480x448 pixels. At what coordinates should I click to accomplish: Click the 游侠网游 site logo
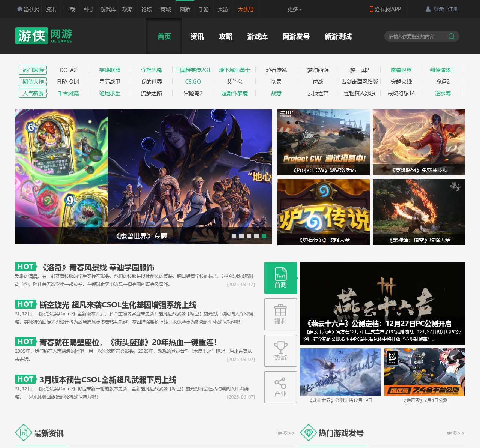pos(43,36)
